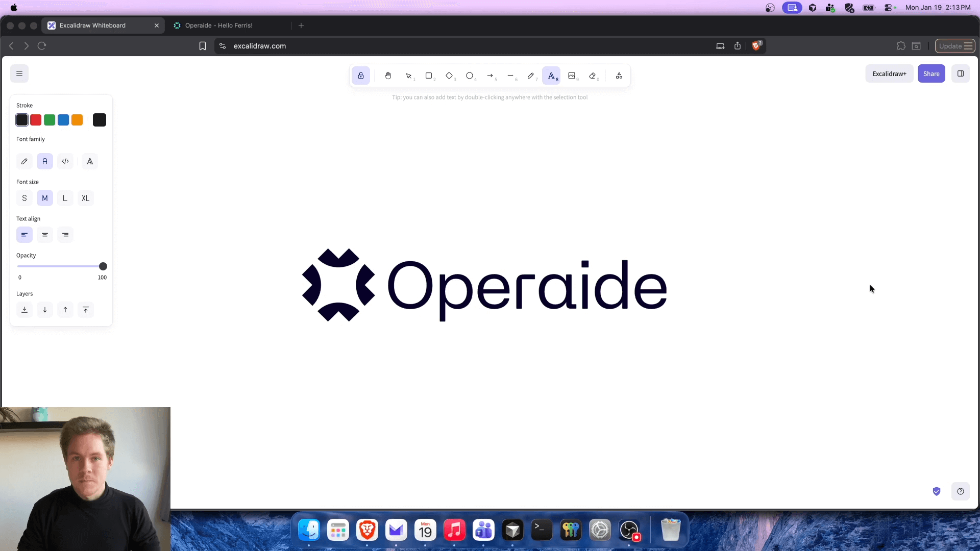This screenshot has height=551, width=980.
Task: Choose the Insert image tool
Action: coord(572,76)
